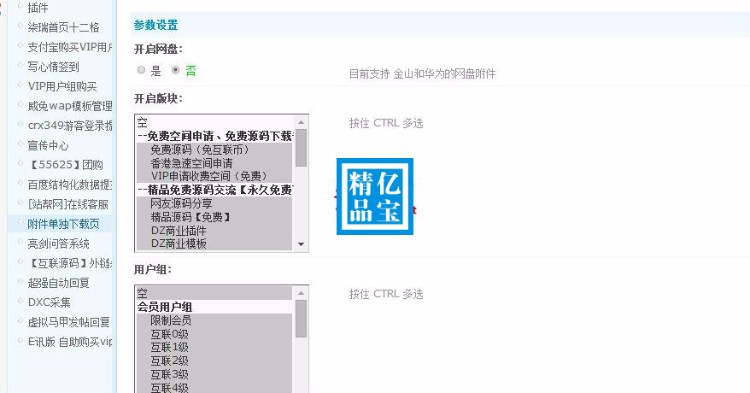Select 互联3级 in 用户组 list
750x393 pixels.
[x=214, y=374]
